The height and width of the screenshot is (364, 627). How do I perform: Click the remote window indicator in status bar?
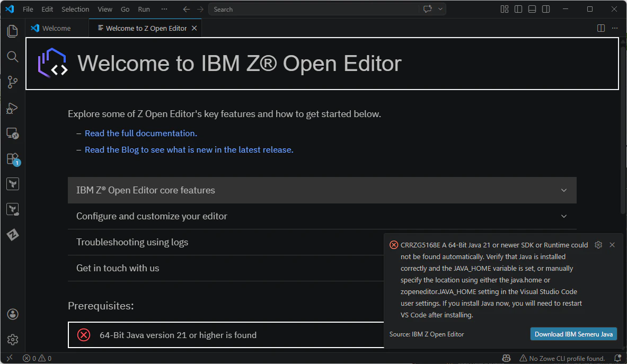tap(10, 358)
